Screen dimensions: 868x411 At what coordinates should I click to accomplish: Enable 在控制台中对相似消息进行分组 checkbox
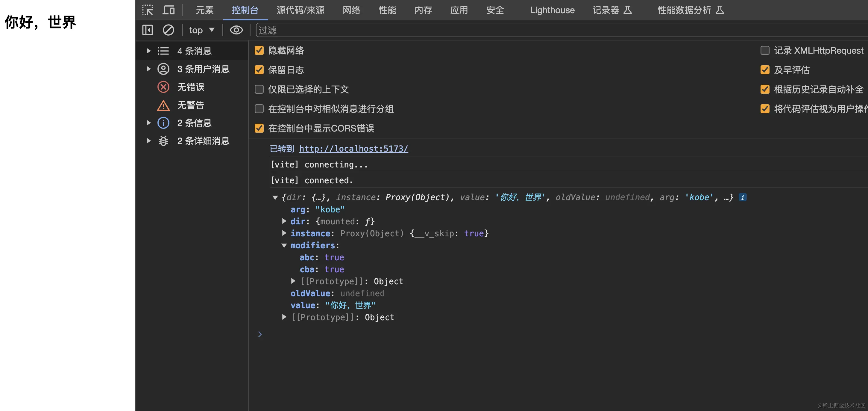point(259,109)
